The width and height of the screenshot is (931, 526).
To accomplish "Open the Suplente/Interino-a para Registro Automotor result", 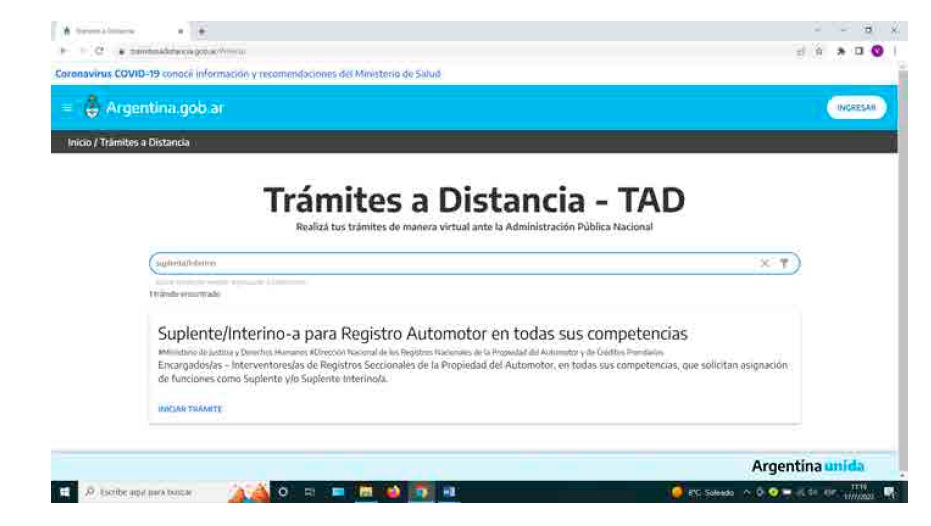I will 423,334.
